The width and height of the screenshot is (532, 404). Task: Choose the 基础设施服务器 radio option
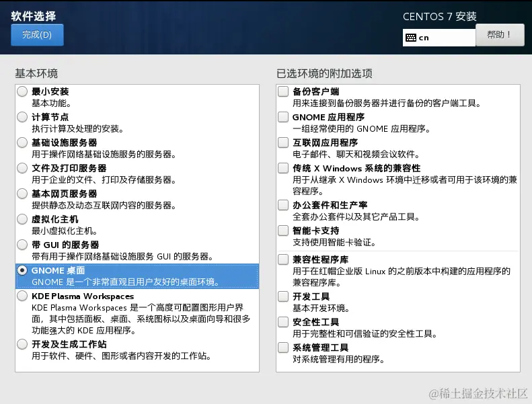point(22,143)
